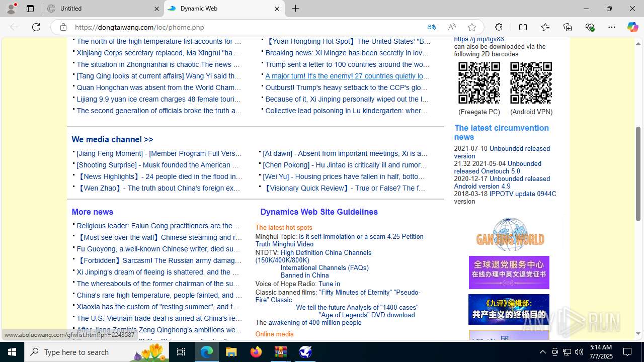Add this page to favorites star
Screen dimensions: 644x362
[x=472, y=27]
